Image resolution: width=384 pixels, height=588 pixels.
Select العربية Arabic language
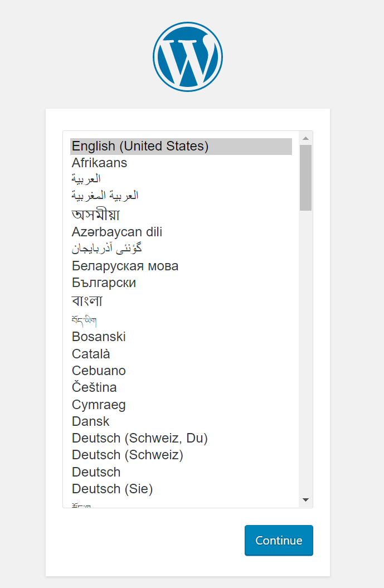181,179
